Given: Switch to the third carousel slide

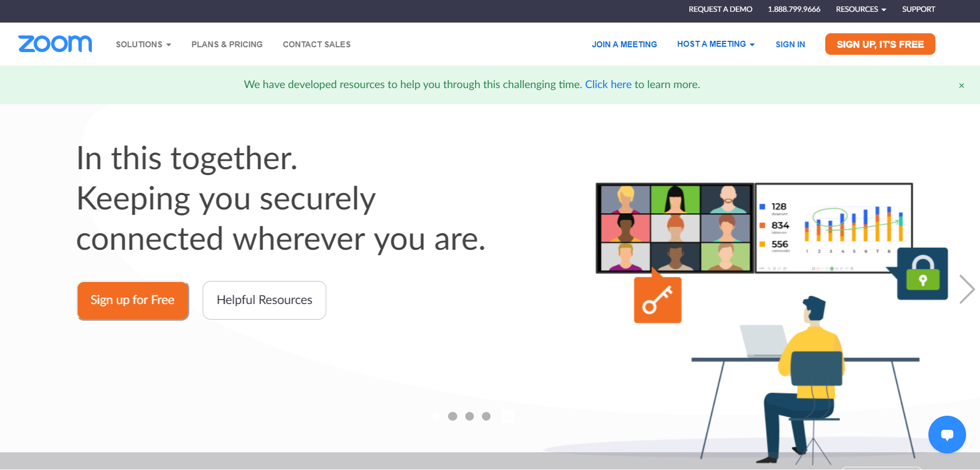Looking at the screenshot, I should 470,416.
